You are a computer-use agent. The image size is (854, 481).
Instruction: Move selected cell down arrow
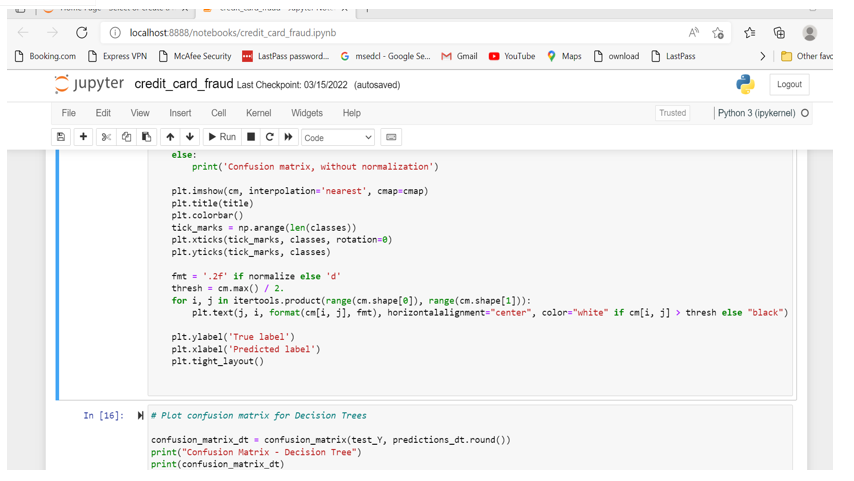190,137
